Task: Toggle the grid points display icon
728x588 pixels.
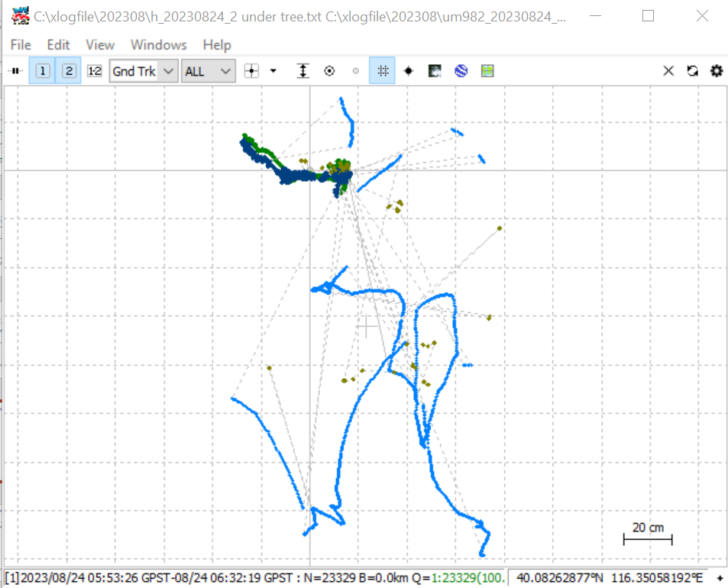Action: [x=382, y=71]
